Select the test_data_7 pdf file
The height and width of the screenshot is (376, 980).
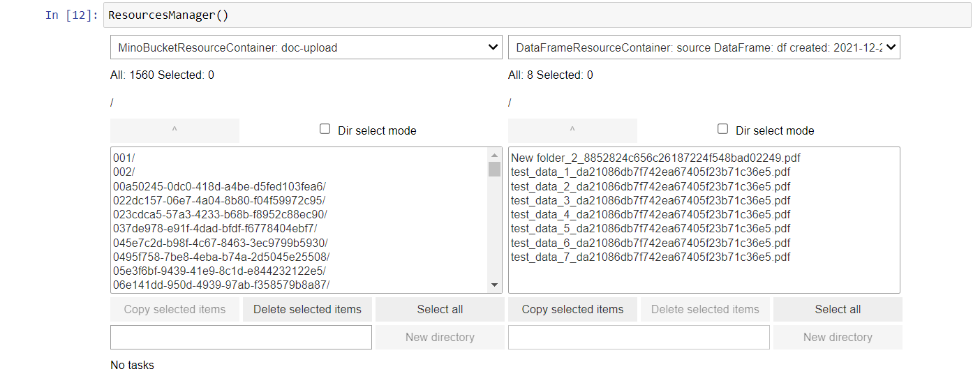pyautogui.click(x=704, y=257)
